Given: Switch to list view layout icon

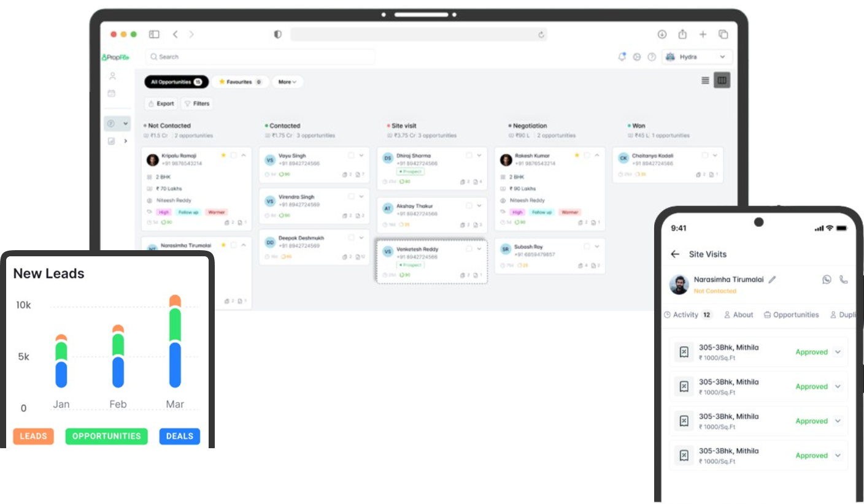Looking at the screenshot, I should tap(704, 80).
